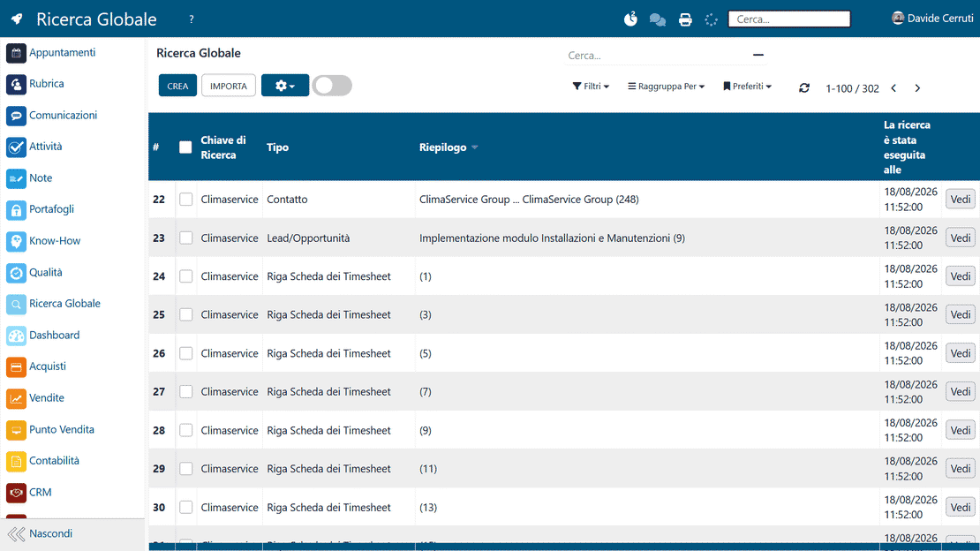Viewport: 980px width, 551px height.
Task: Click Vedi for the Lead/Opportunità row
Action: pos(960,238)
